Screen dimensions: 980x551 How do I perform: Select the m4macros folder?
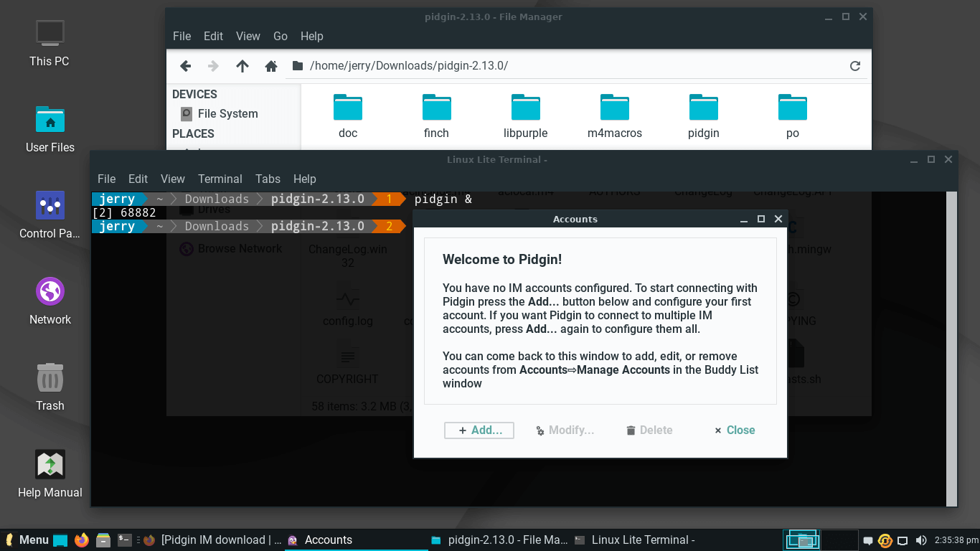[x=614, y=115]
